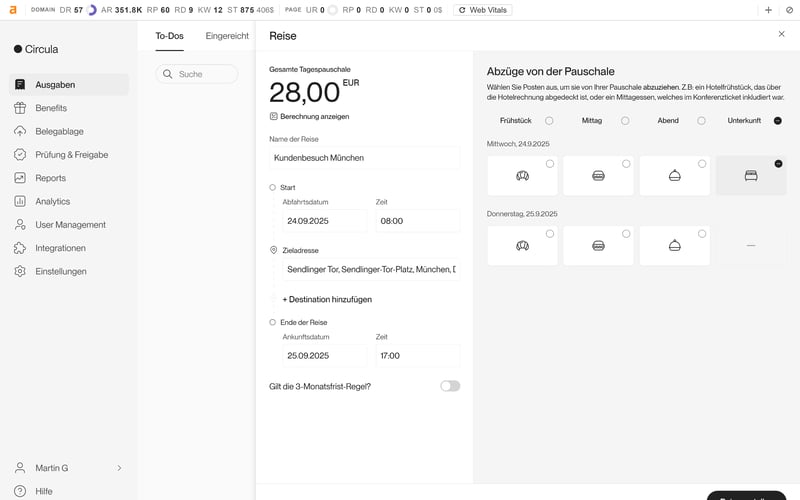The width and height of the screenshot is (800, 500).
Task: Select Thursday's lunch burger card
Action: point(598,246)
